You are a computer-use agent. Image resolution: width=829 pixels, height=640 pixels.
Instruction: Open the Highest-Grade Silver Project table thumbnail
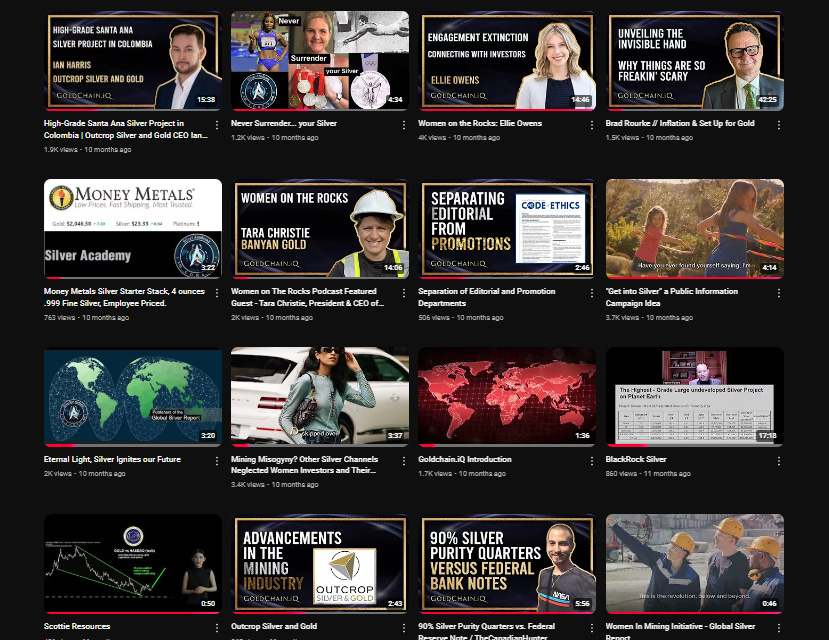[695, 397]
